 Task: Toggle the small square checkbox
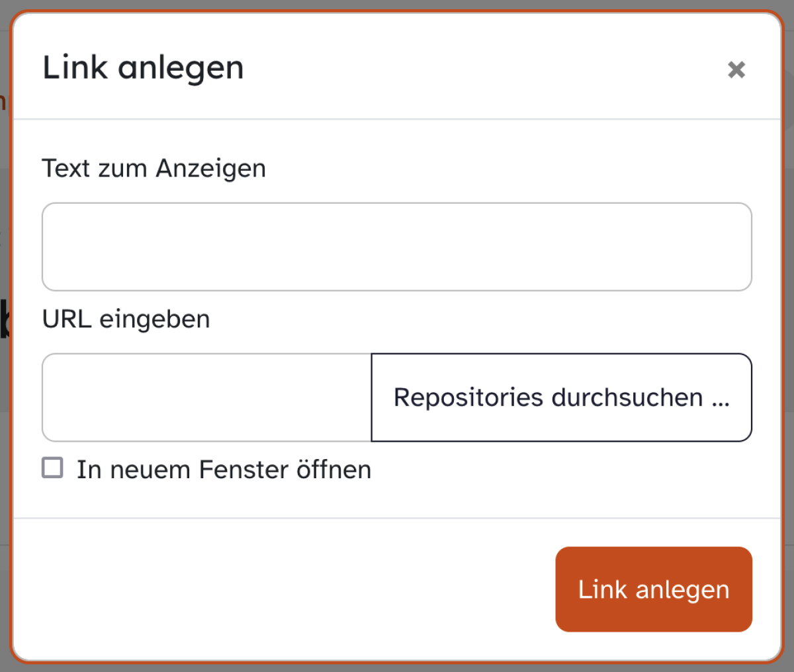(x=52, y=468)
